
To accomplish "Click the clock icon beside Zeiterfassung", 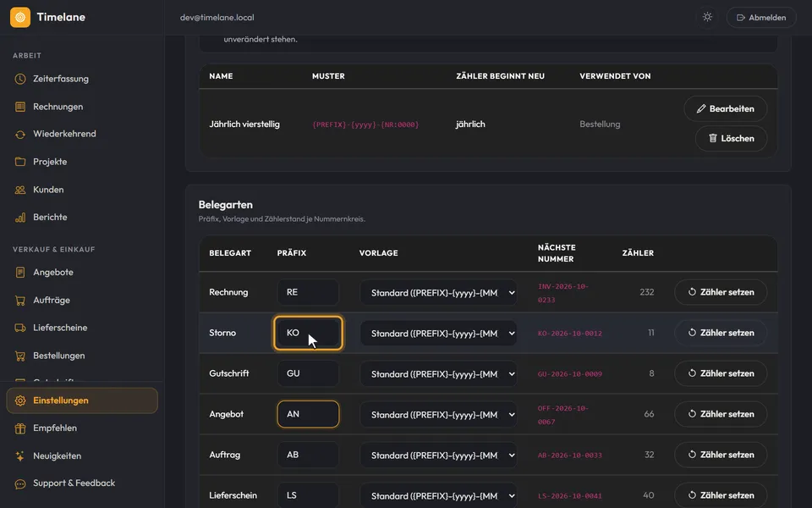I will coord(20,79).
